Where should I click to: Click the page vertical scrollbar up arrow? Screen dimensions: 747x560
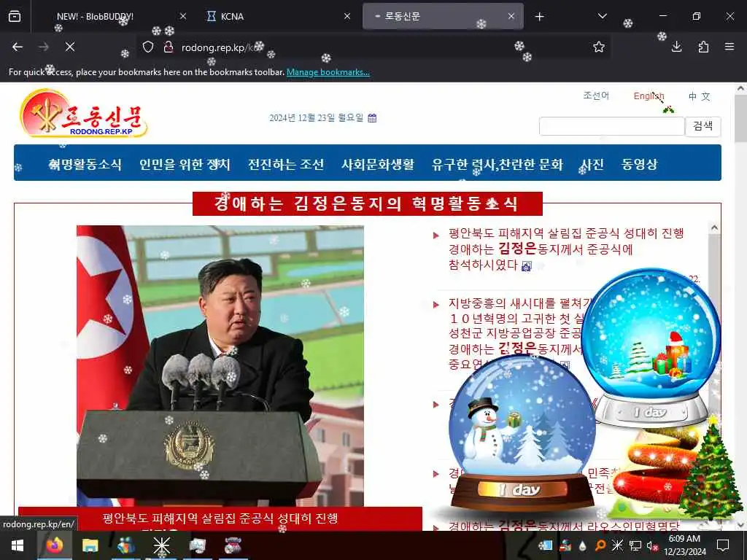(740, 88)
